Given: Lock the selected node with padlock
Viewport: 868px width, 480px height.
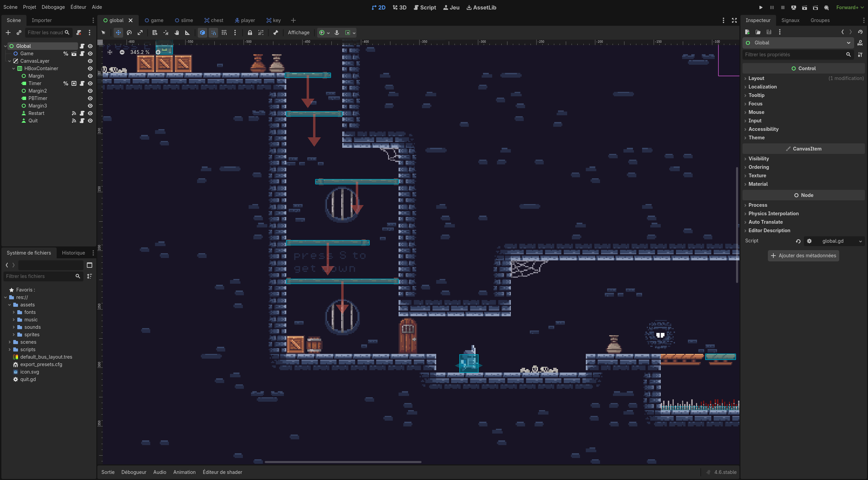Looking at the screenshot, I should point(250,33).
